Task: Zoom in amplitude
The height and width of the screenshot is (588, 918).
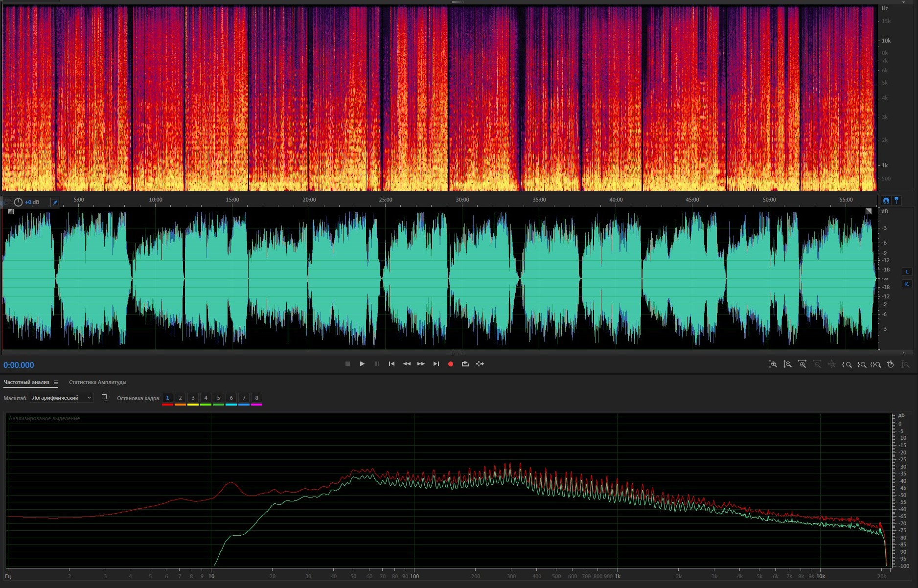Action: click(773, 364)
